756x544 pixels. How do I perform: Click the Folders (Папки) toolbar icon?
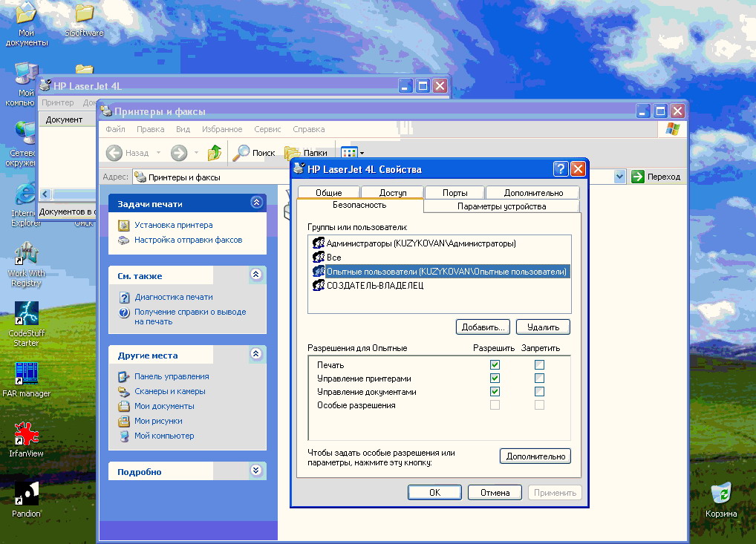[x=293, y=153]
